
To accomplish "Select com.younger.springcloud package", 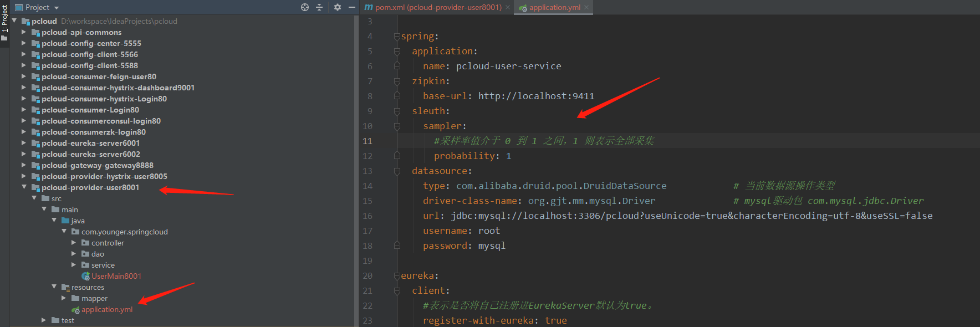I will 125,232.
